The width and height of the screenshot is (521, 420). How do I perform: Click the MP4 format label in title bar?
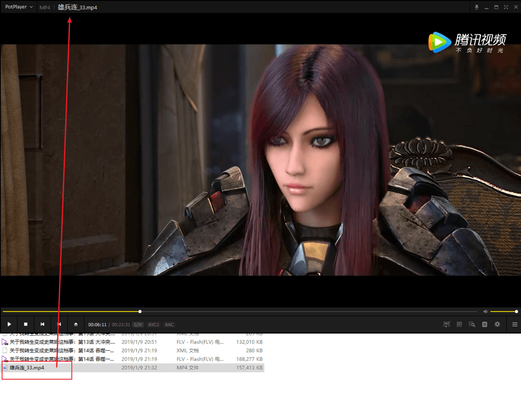[x=45, y=8]
